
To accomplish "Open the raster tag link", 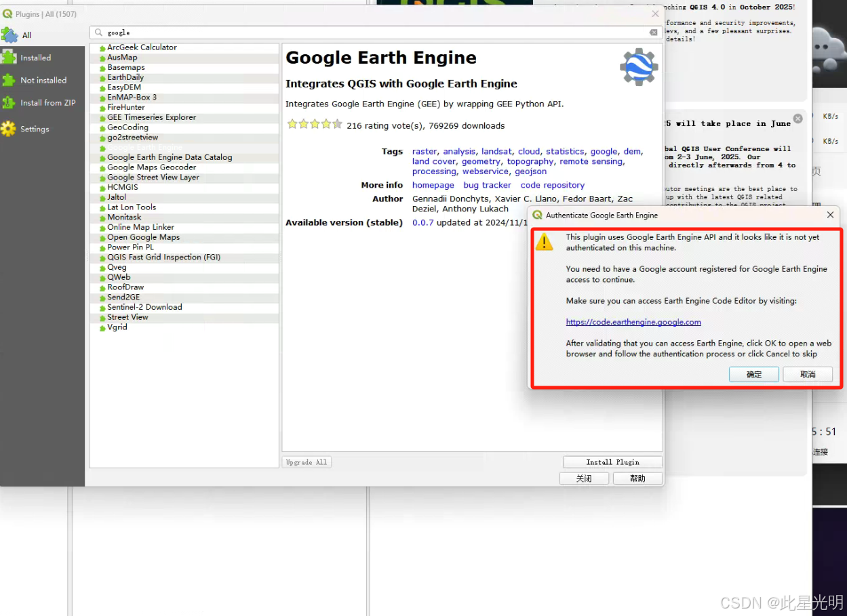I will (425, 152).
